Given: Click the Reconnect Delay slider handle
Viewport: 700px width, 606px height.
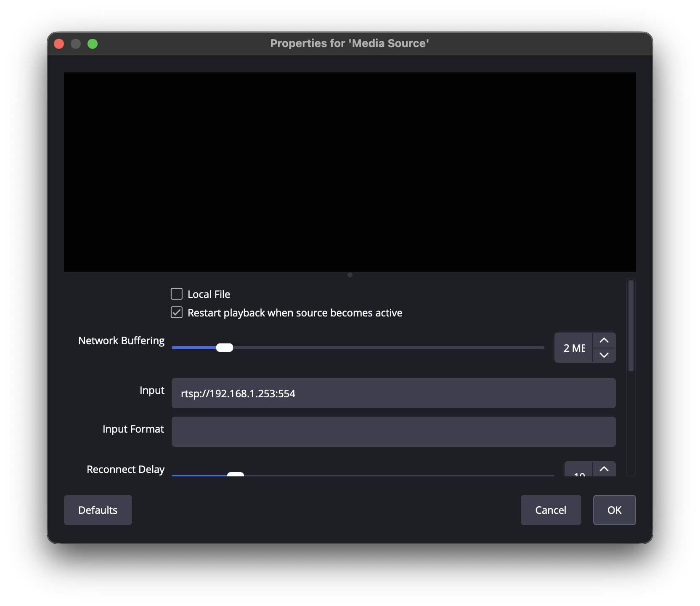Looking at the screenshot, I should [236, 474].
